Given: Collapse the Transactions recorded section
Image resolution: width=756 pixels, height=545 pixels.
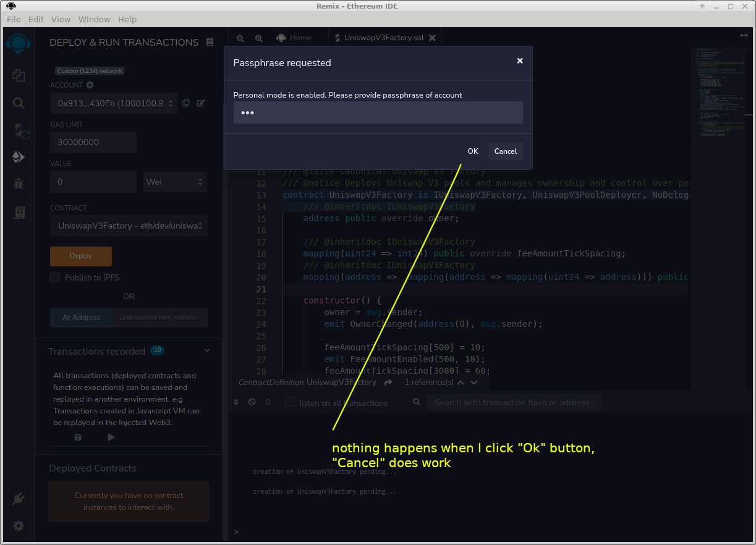Looking at the screenshot, I should coord(207,350).
